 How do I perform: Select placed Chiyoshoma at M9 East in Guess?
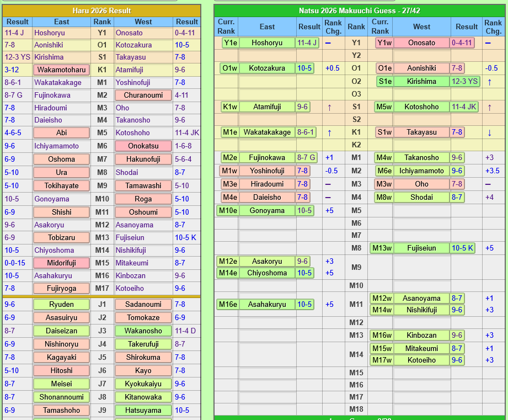265,273
